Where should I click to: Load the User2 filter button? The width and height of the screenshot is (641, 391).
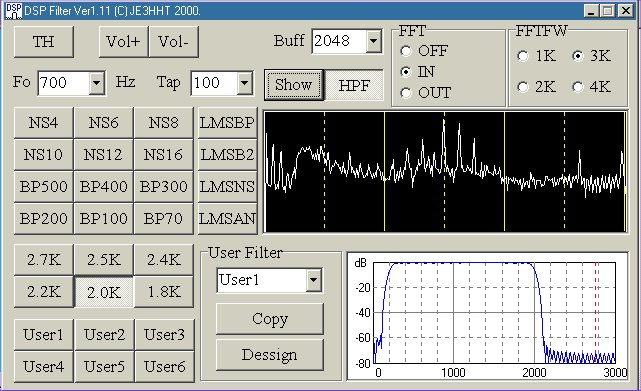[104, 335]
